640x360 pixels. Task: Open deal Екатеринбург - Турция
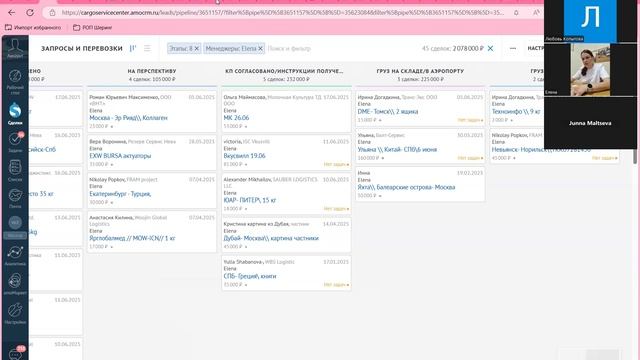click(x=120, y=194)
